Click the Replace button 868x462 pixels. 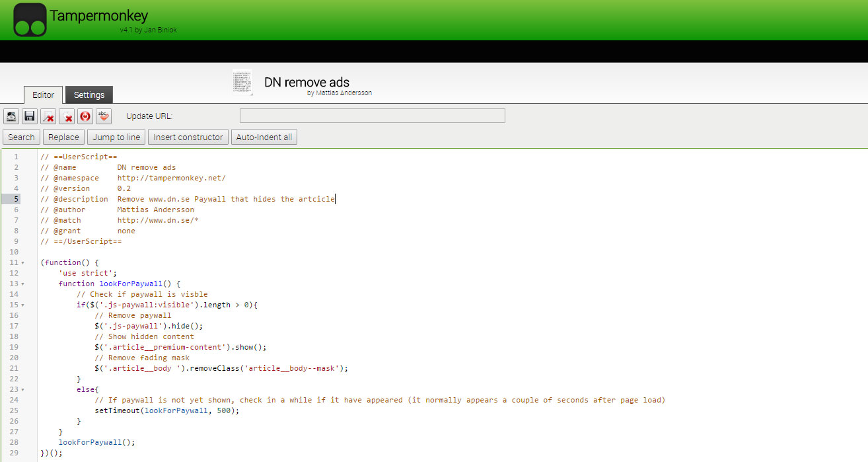point(63,137)
